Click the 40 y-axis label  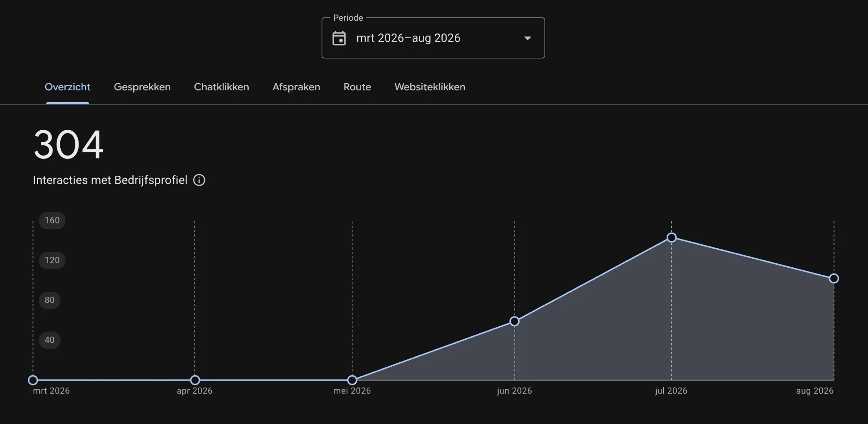(49, 340)
